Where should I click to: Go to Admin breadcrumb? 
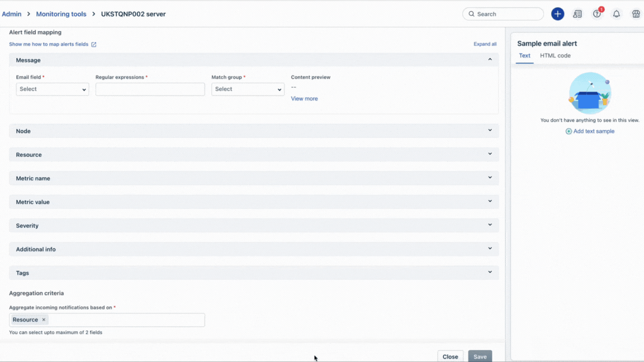(x=12, y=14)
